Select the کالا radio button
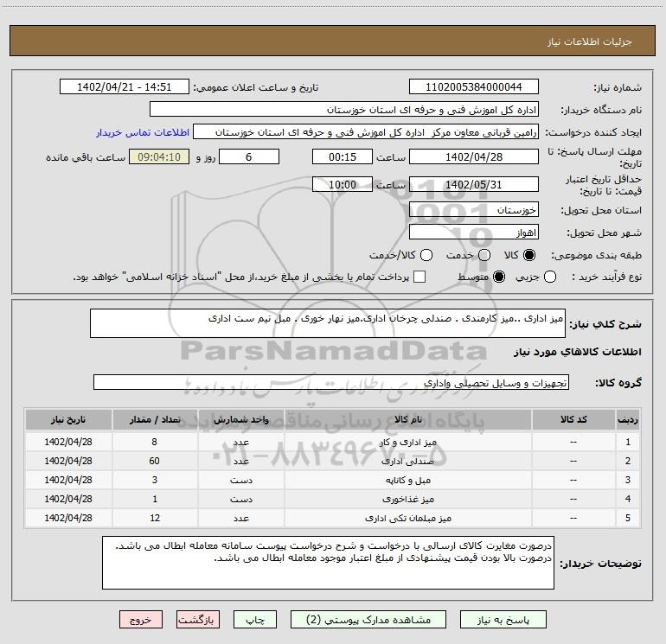The width and height of the screenshot is (666, 644). click(529, 255)
